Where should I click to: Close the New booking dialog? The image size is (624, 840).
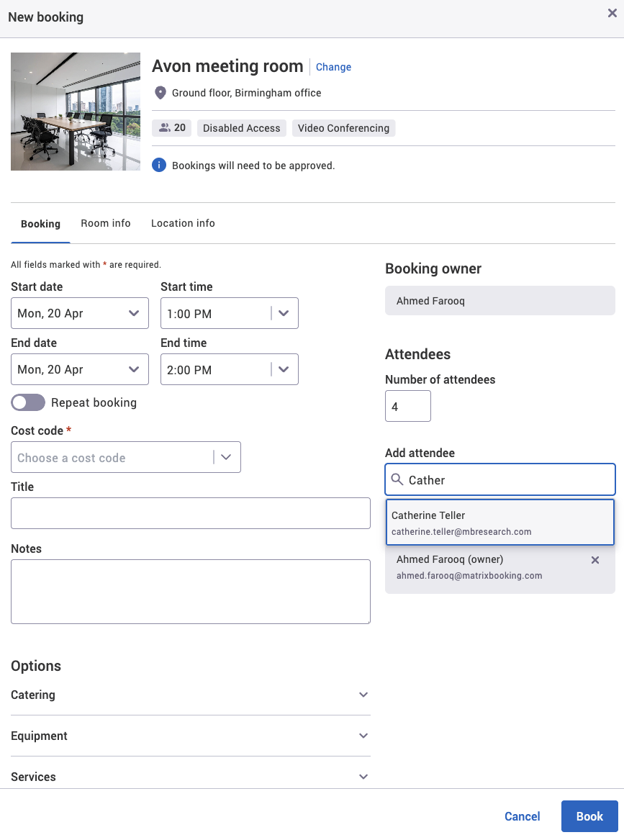pyautogui.click(x=612, y=13)
